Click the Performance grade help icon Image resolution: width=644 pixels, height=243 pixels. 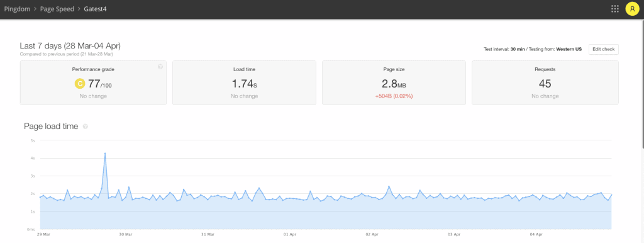160,67
